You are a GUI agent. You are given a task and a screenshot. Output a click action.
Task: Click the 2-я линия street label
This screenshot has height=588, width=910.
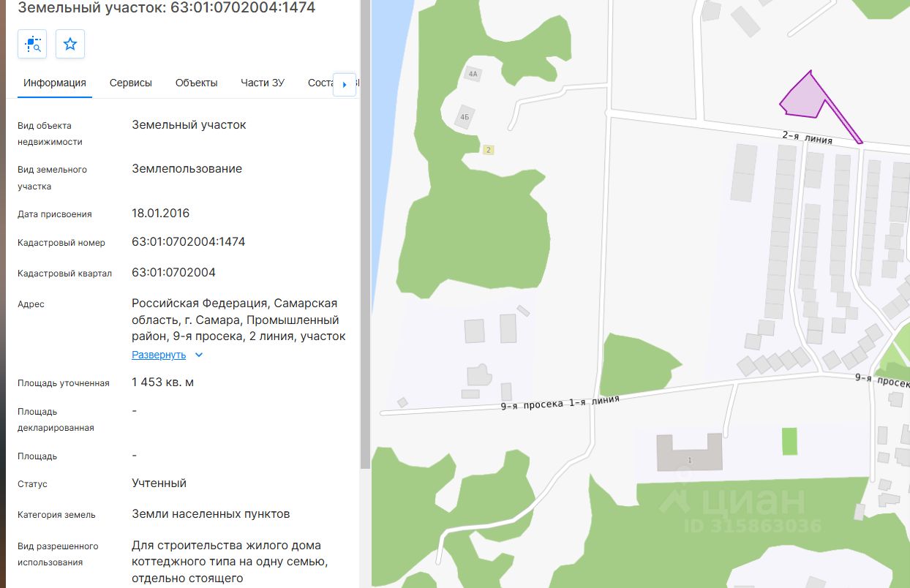(807, 137)
